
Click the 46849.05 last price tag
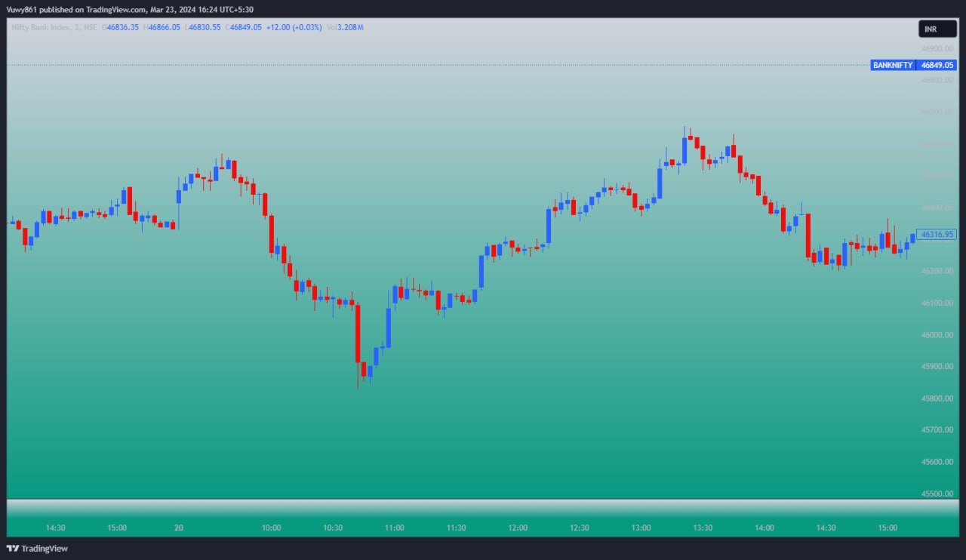pyautogui.click(x=937, y=65)
